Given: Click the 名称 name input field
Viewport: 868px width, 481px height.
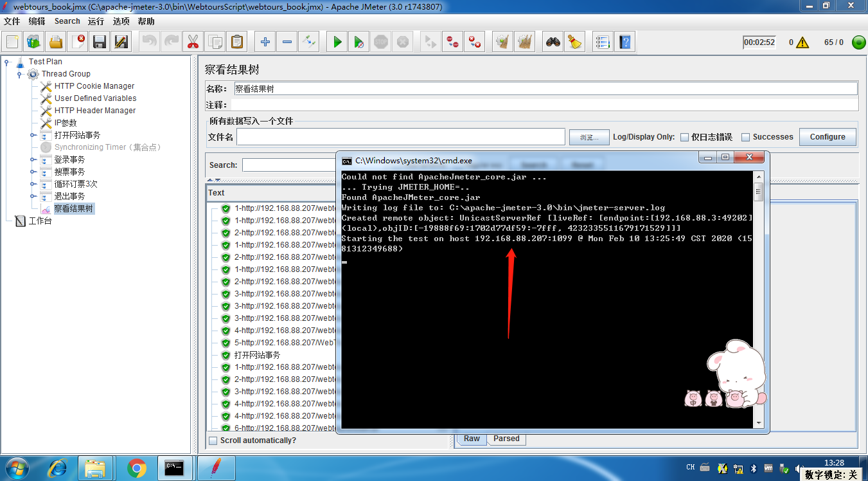Looking at the screenshot, I should tap(545, 89).
